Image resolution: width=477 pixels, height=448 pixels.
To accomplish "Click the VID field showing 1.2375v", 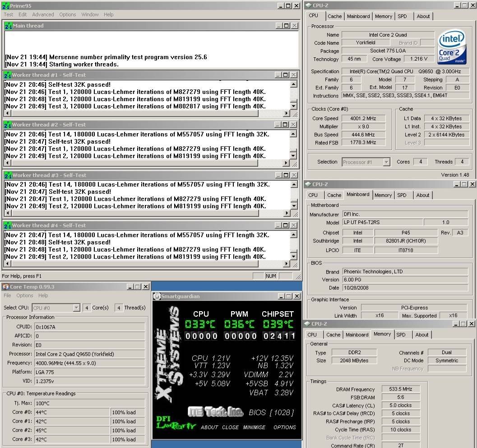I will (x=89, y=381).
